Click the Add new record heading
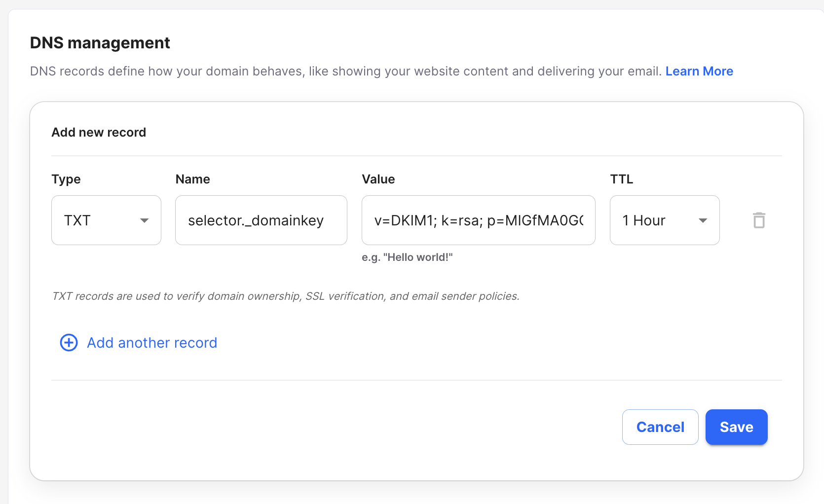 (99, 132)
